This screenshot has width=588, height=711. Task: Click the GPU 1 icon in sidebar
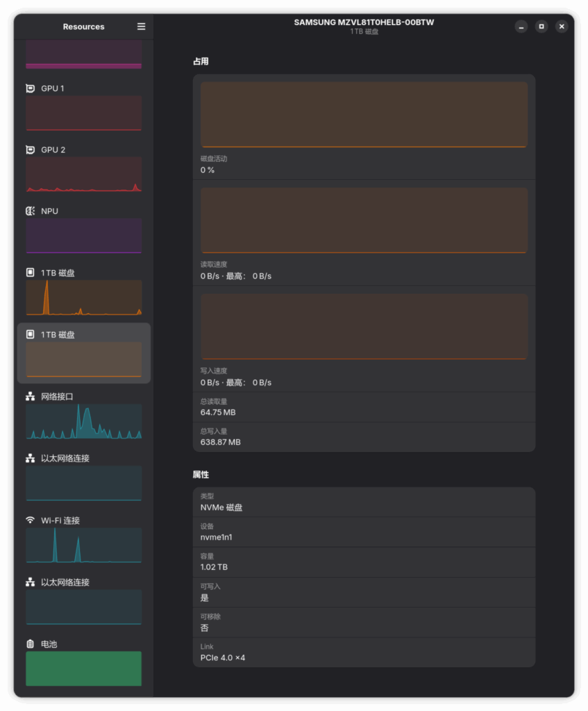pos(30,88)
